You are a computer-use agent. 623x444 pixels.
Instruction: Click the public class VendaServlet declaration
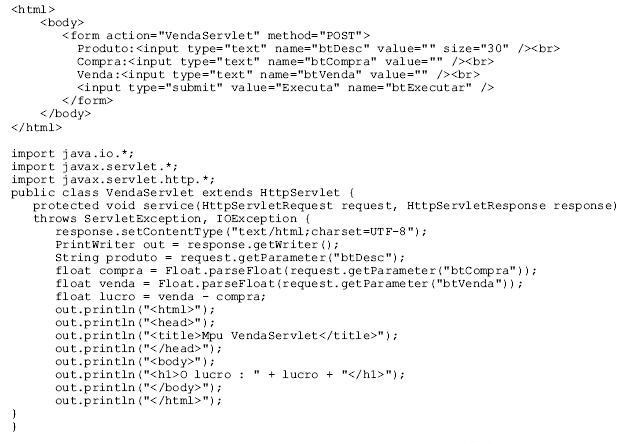(x=183, y=193)
